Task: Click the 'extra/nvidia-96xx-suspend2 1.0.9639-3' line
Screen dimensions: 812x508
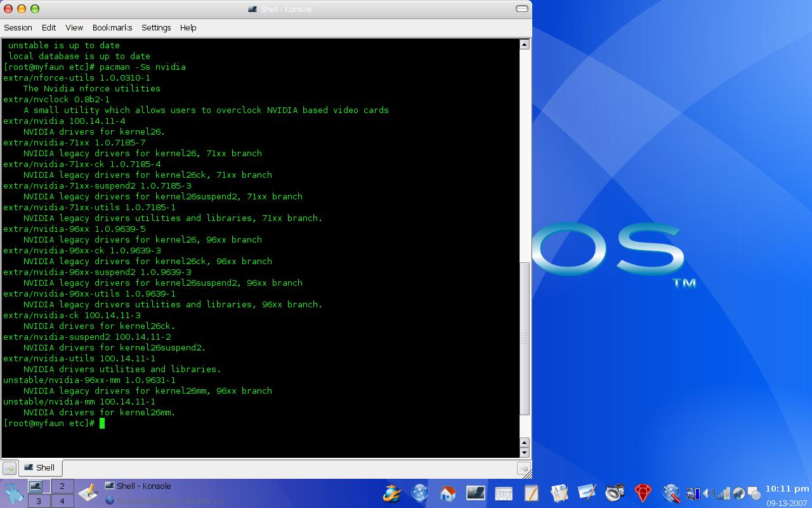Action: (x=97, y=272)
